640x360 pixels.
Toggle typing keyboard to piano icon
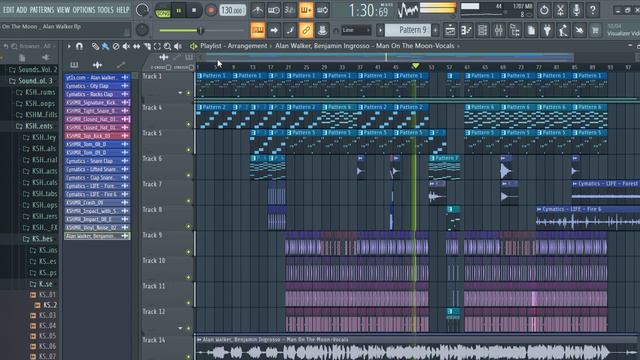(258, 30)
